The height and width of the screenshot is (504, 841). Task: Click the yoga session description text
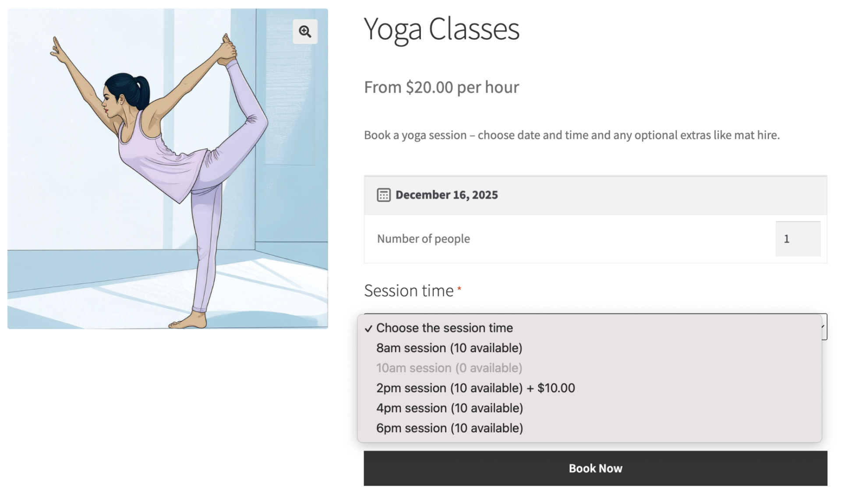571,135
